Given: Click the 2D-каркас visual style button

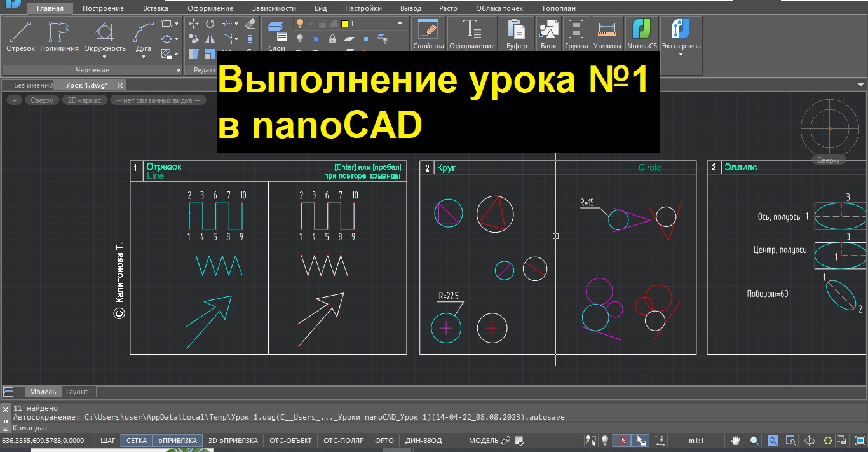Looking at the screenshot, I should [x=85, y=100].
